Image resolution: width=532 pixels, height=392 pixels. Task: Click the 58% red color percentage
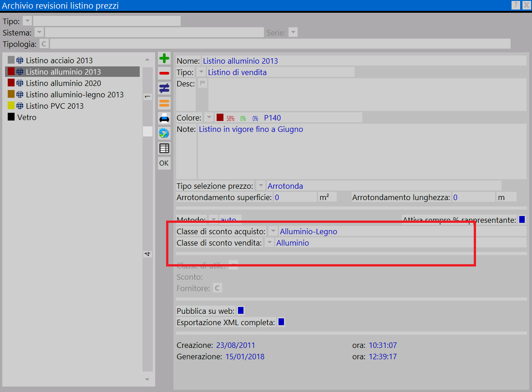(230, 118)
